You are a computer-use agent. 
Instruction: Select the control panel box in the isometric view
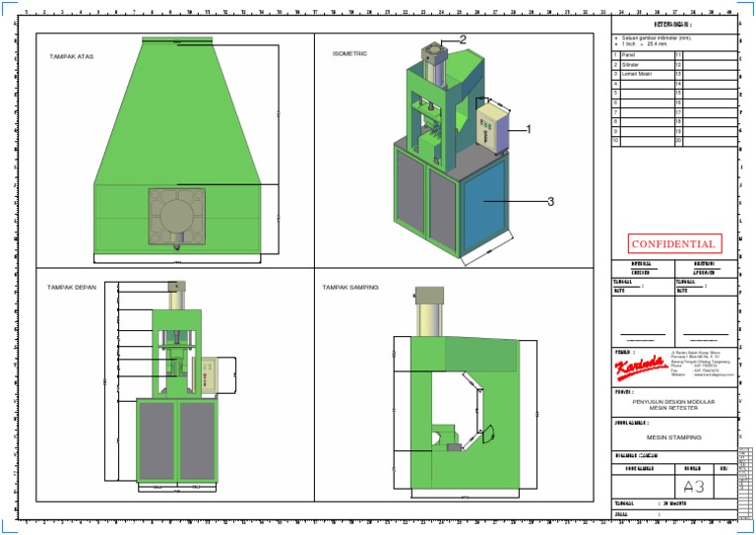[493, 126]
